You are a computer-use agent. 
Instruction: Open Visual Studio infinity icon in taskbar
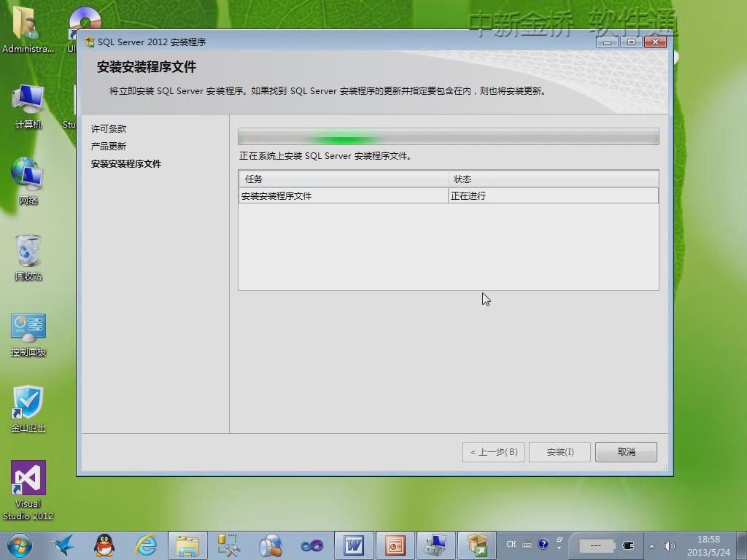click(x=311, y=545)
